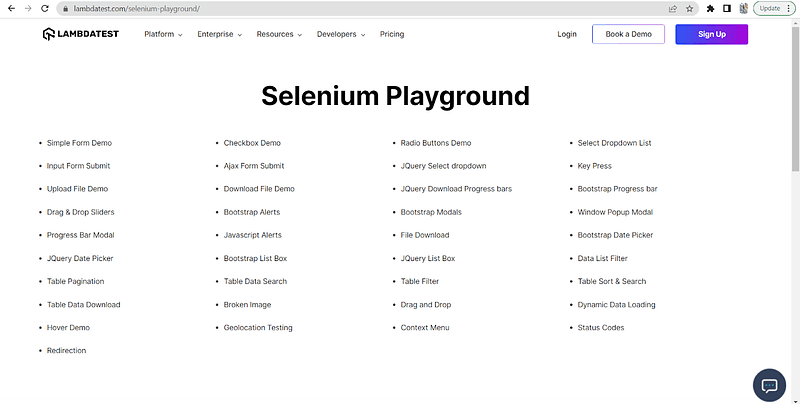Open Input Form Submit link
Screen dimensions: 800x404
coord(78,166)
